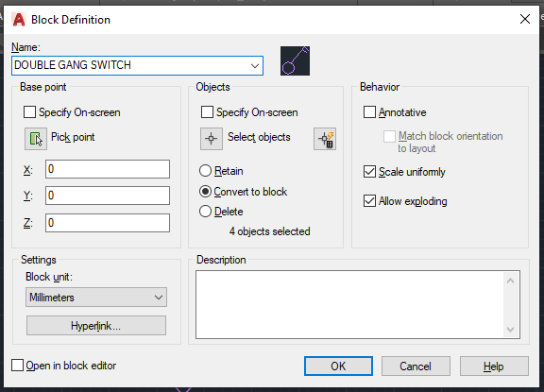Click the Select objects crosshair icon
544x392 pixels.
(x=212, y=139)
